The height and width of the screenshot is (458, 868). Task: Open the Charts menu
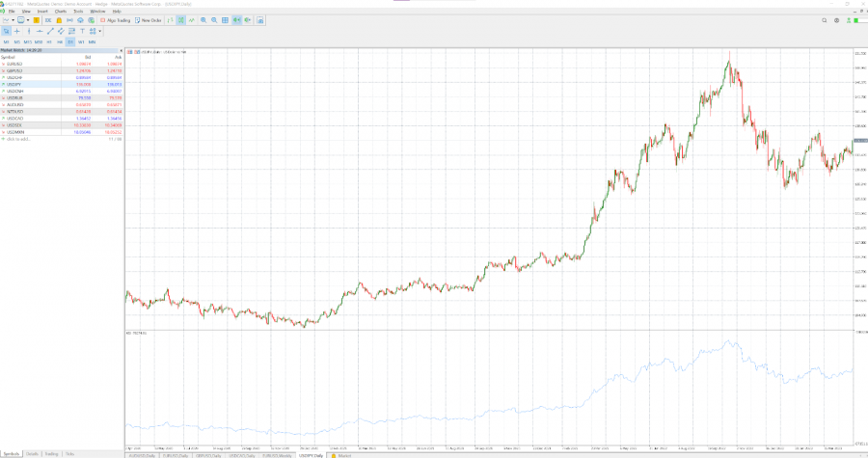pyautogui.click(x=60, y=11)
